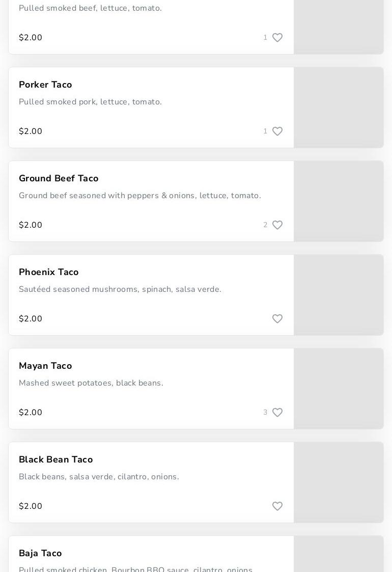
Task: Choose the Mayan Taco heading
Action: (45, 366)
